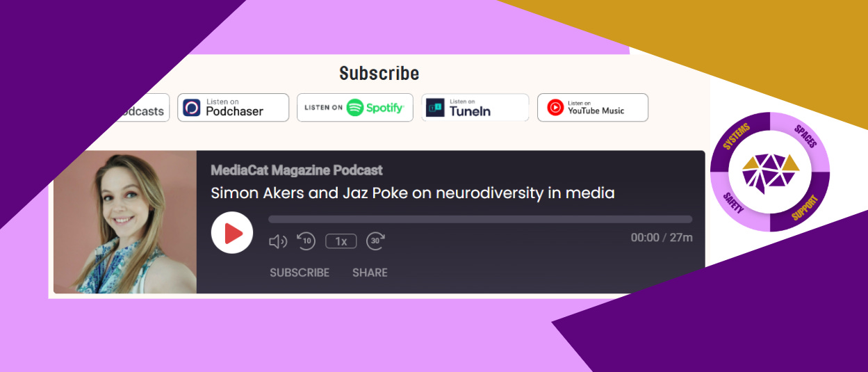Click the SPACES segment of the circular logo
The width and height of the screenshot is (868, 372).
[x=805, y=136]
